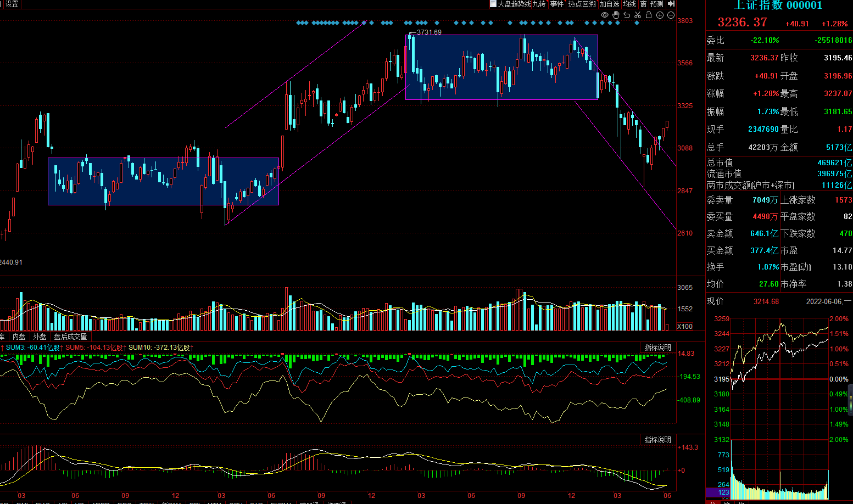Click the 预测 button
Viewport: 853px width, 504px height.
pyautogui.click(x=657, y=4)
